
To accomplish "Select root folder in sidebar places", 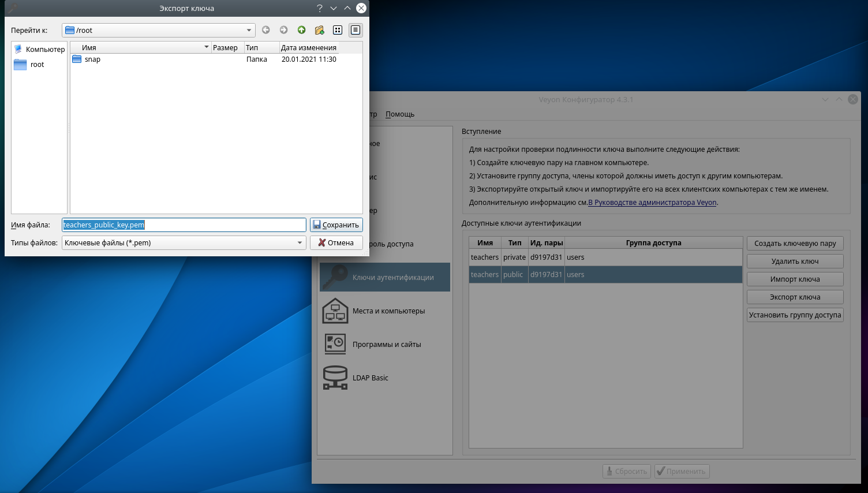I will [x=29, y=65].
